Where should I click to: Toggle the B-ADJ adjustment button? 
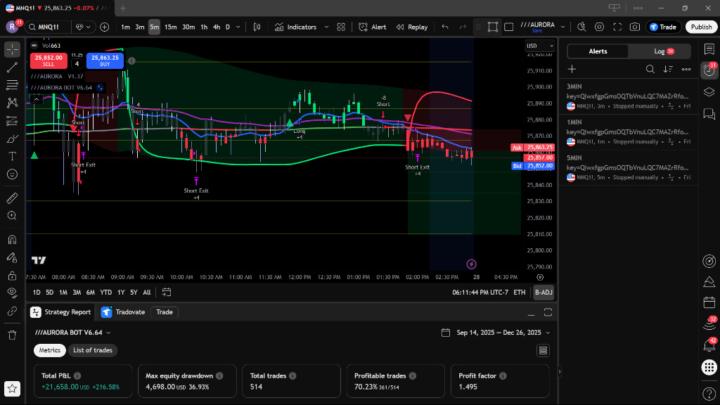[543, 292]
